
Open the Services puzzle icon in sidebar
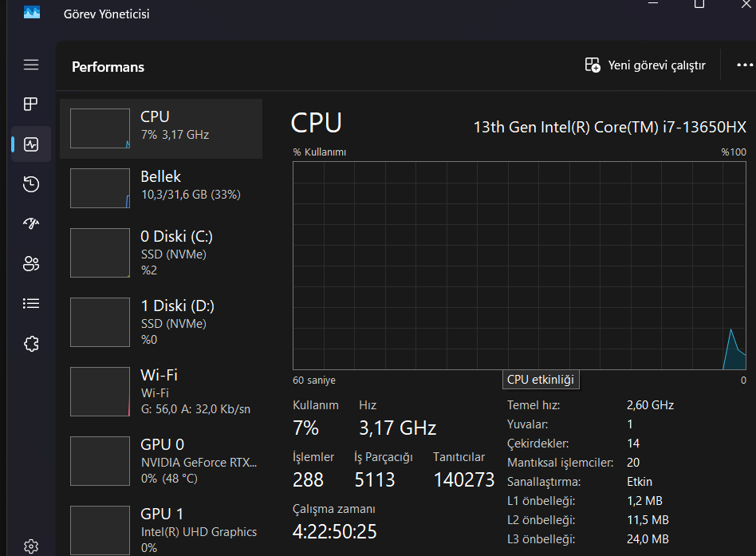pos(31,344)
